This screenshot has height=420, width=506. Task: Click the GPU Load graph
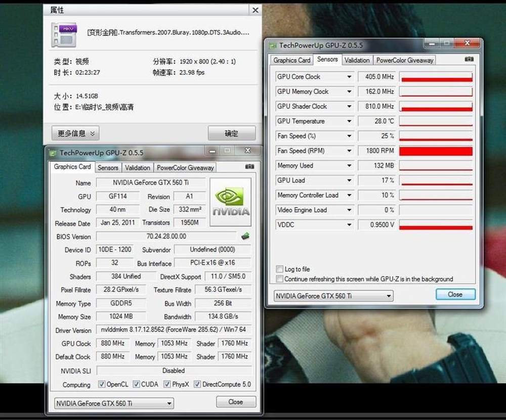click(x=436, y=180)
